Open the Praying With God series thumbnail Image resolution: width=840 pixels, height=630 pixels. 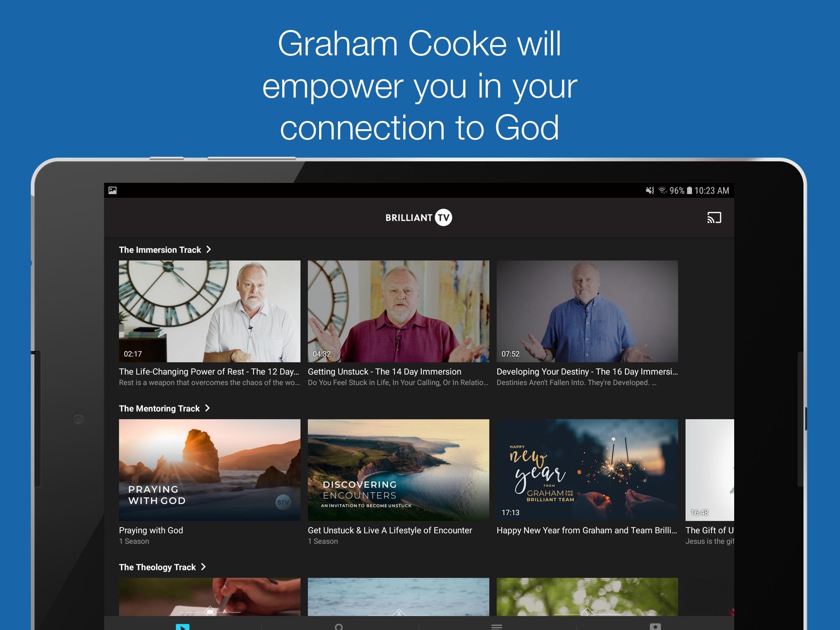210,470
